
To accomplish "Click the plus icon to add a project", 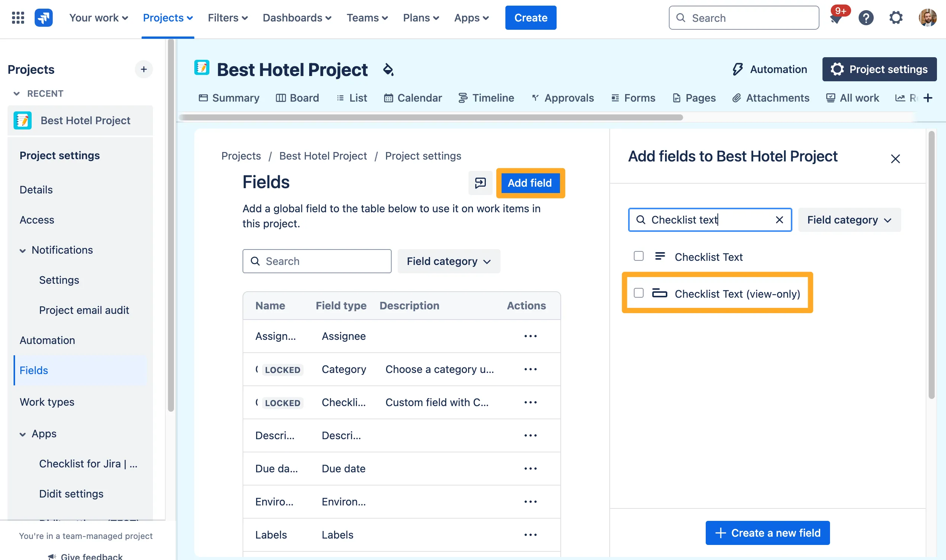I will pyautogui.click(x=143, y=69).
